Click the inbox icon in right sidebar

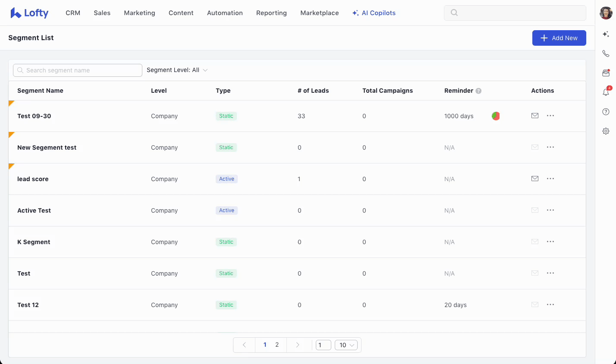[x=606, y=73]
